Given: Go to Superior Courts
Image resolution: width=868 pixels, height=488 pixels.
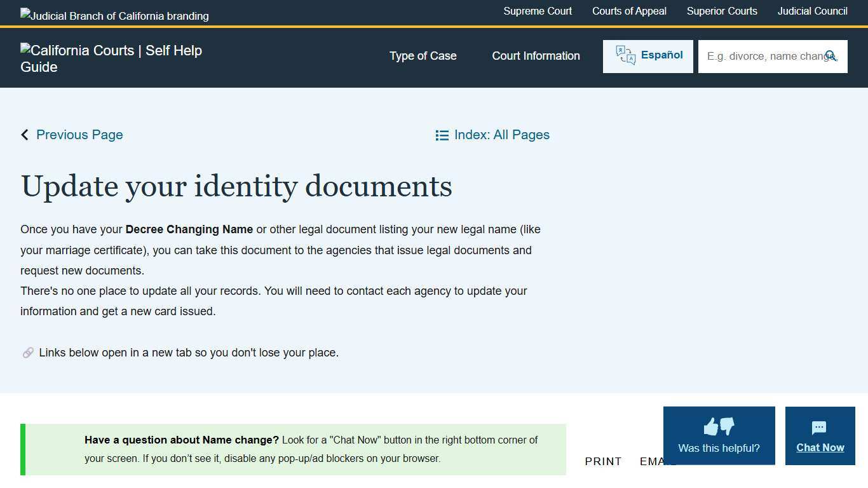Looking at the screenshot, I should point(722,11).
